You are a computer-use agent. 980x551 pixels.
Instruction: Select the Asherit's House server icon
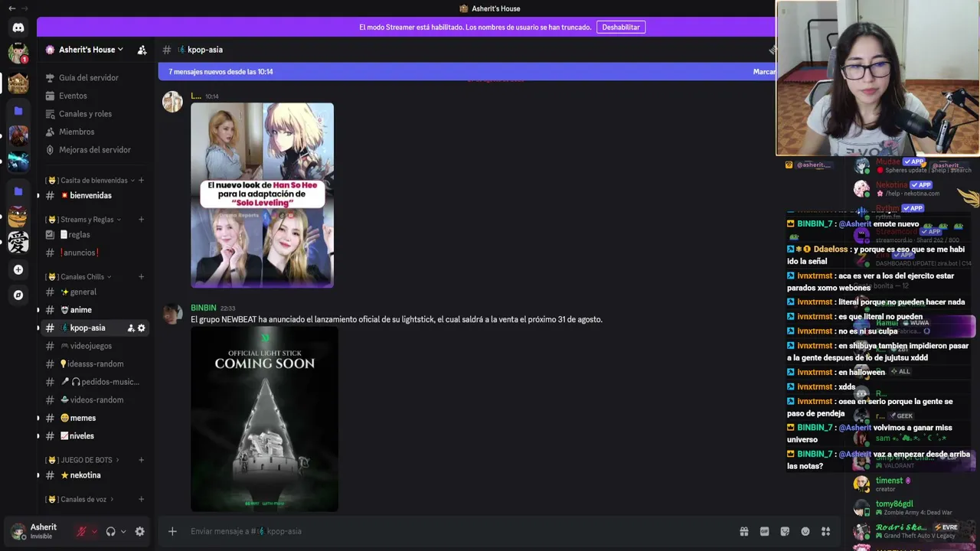(18, 83)
